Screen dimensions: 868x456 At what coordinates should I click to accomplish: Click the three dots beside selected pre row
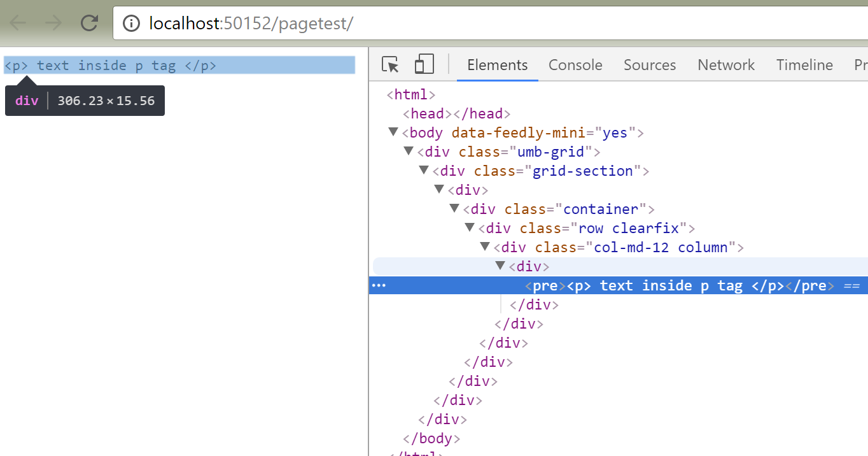pos(379,285)
